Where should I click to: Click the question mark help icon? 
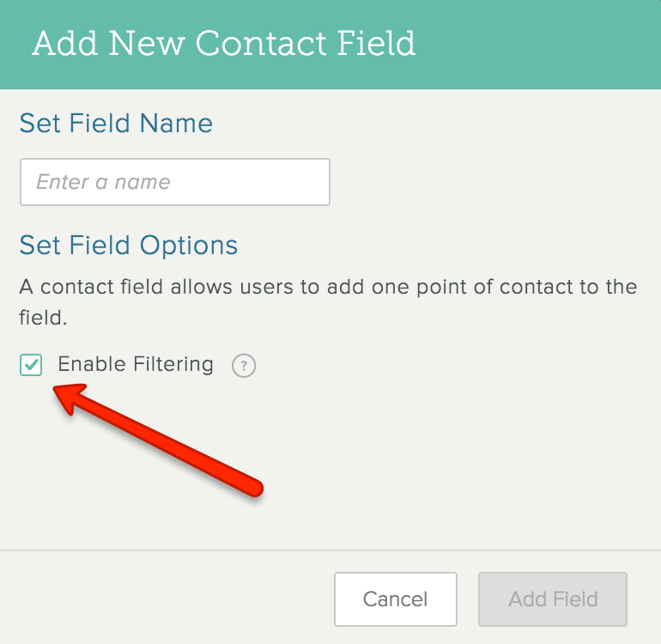244,365
